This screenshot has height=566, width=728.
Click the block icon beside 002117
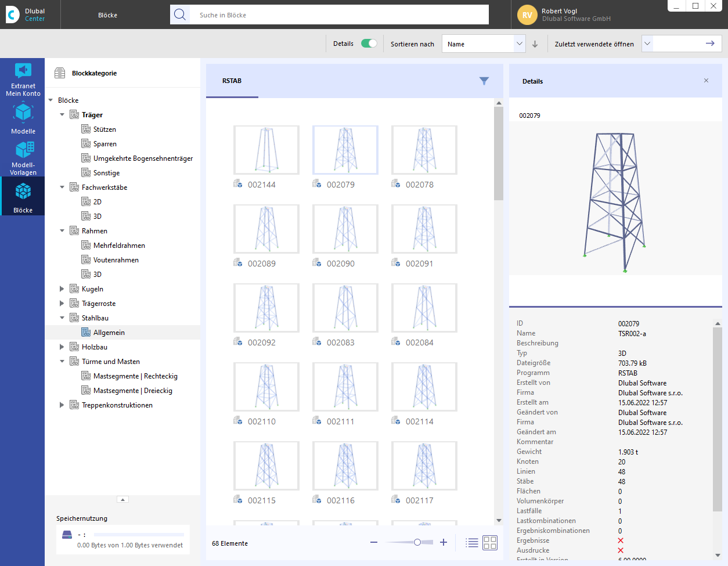tap(396, 500)
